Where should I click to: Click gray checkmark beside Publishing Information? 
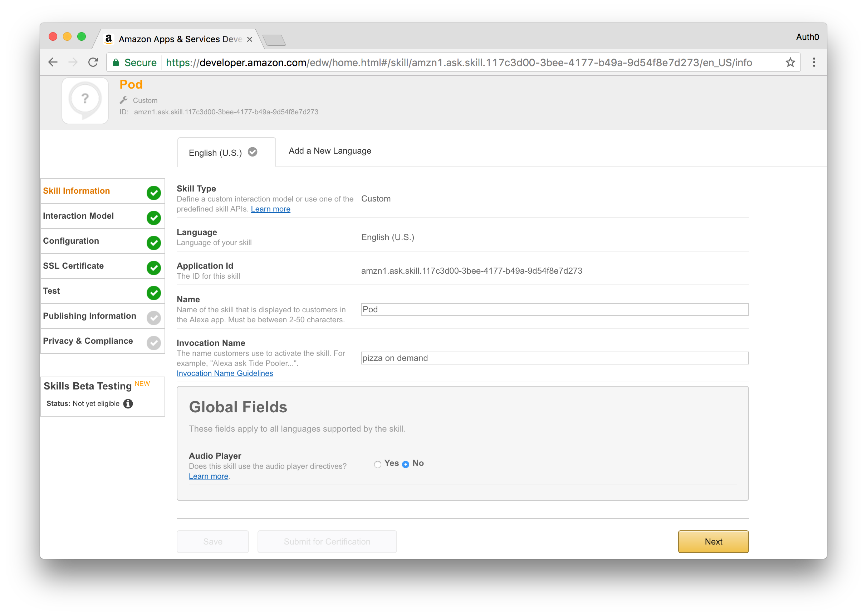tap(154, 318)
